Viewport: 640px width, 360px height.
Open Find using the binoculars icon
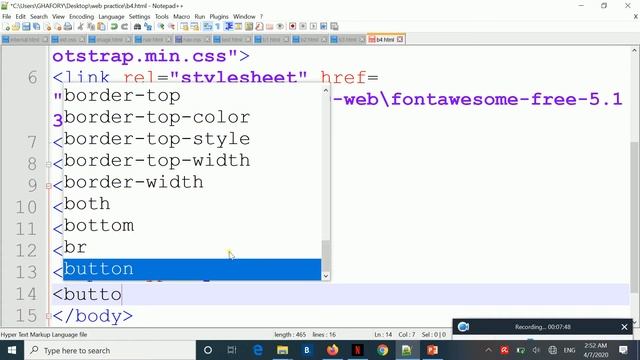click(138, 27)
